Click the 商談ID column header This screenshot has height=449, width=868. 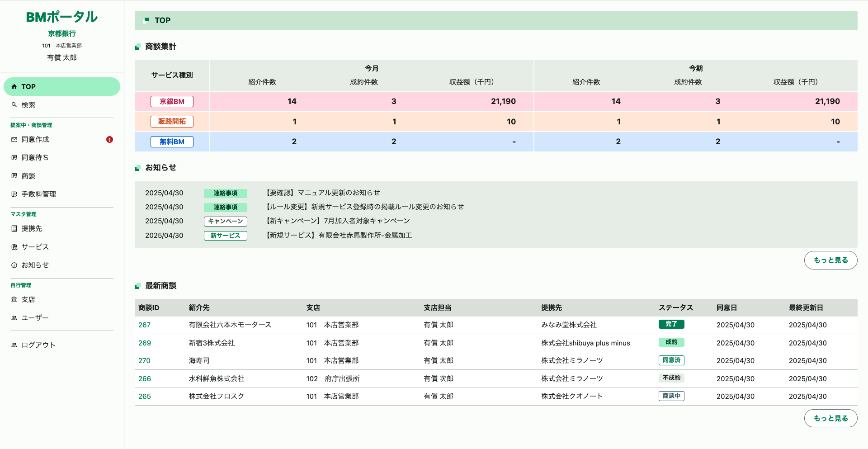pos(149,308)
